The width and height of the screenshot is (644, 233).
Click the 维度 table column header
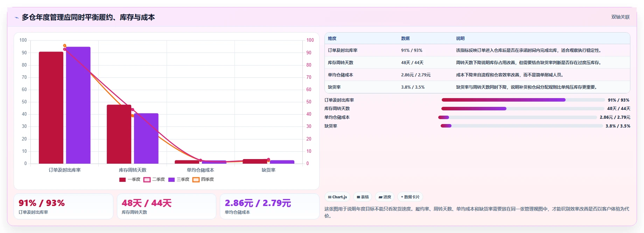coord(332,39)
